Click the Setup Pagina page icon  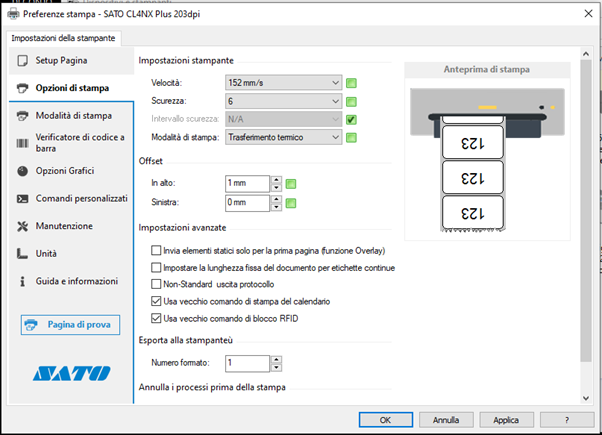coord(23,61)
